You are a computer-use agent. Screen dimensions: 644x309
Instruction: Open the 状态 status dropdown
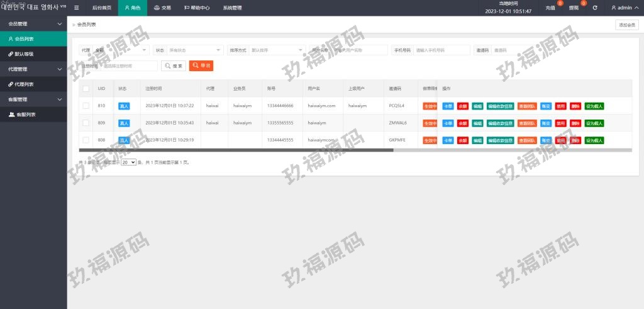195,50
